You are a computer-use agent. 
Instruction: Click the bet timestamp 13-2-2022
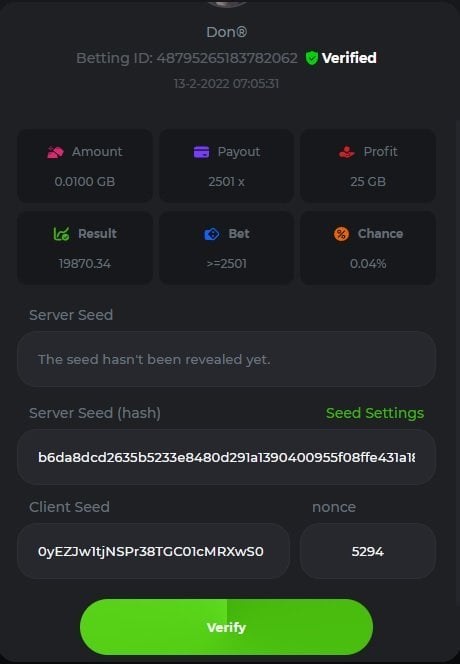226,83
